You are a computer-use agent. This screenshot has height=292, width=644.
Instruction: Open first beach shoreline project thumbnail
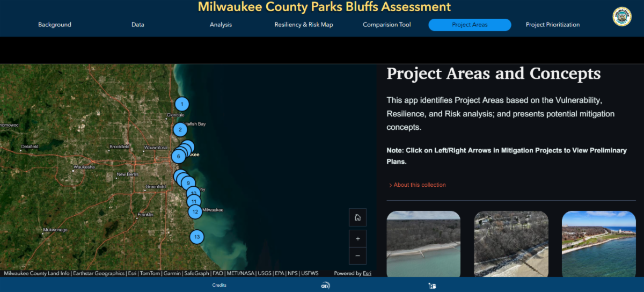tap(423, 244)
